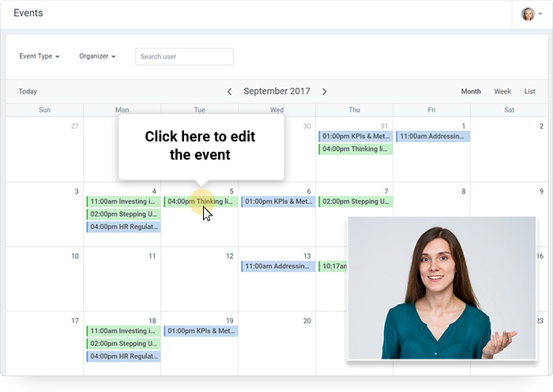Select day number 9
The width and height of the screenshot is (553, 392).
(541, 191)
